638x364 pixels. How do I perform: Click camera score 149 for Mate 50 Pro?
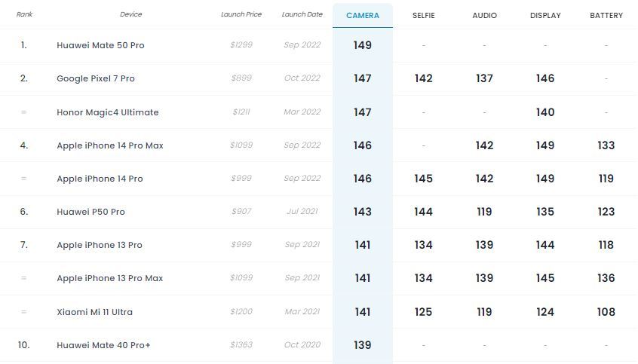click(363, 45)
